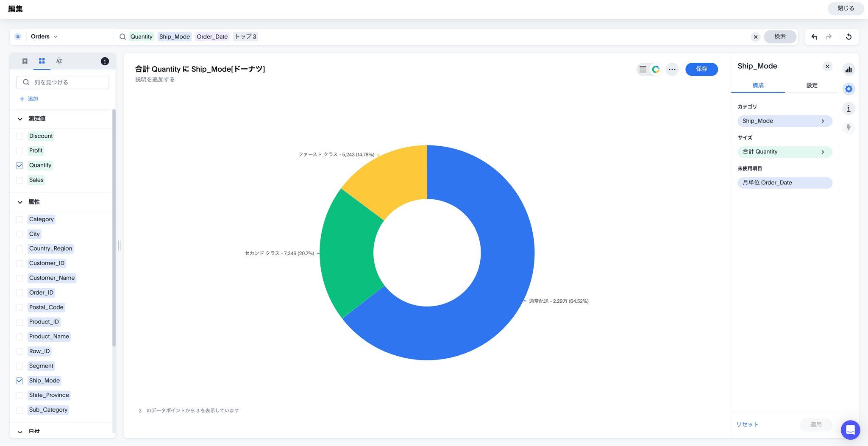Expand the 日付 section chevron
Viewport: 868px width, 446px height.
[20, 432]
